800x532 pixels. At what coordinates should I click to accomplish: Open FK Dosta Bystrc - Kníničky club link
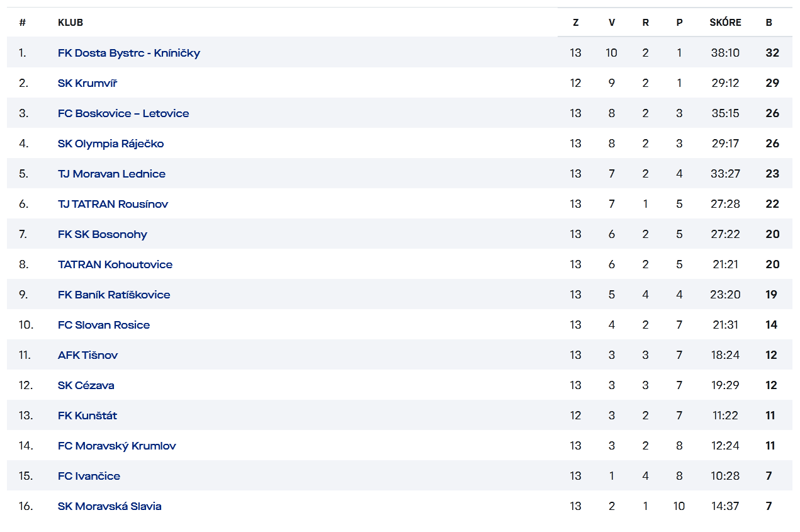pos(128,53)
